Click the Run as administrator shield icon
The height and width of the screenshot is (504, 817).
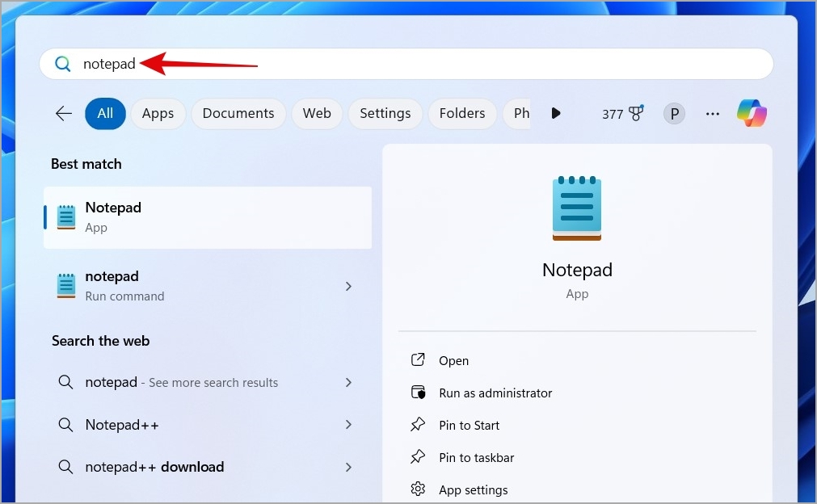[x=418, y=392]
